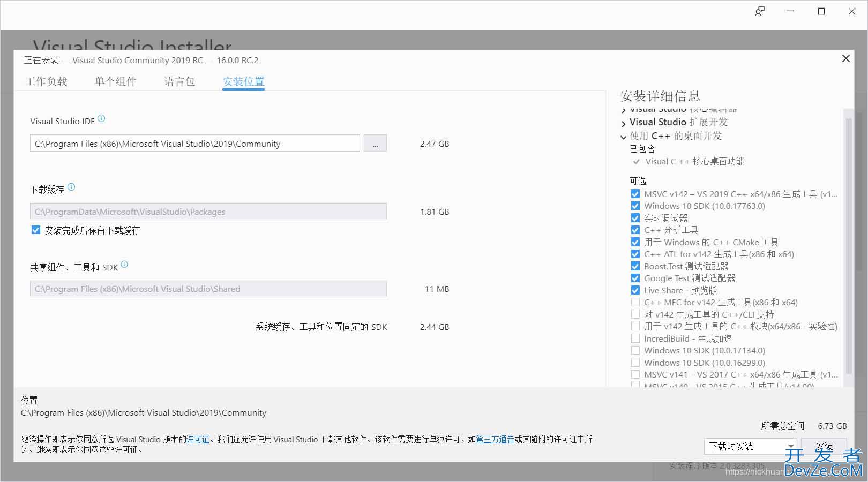The height and width of the screenshot is (482, 868).
Task: Uncheck Windows 10 SDK (10.0.17763.0)
Action: point(635,206)
